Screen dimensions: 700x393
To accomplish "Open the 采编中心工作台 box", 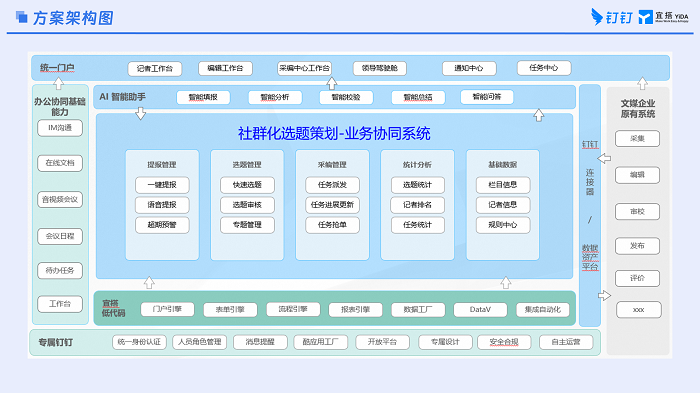I will click(304, 68).
